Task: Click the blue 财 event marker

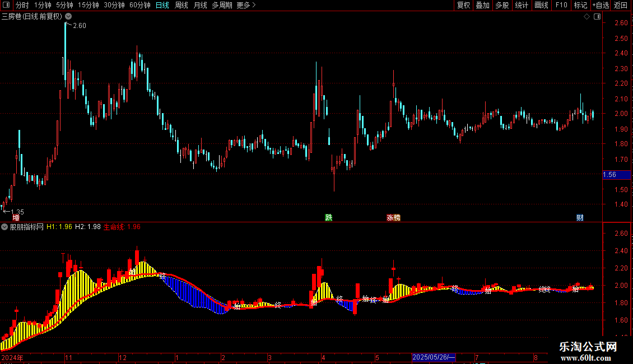Action: point(580,218)
